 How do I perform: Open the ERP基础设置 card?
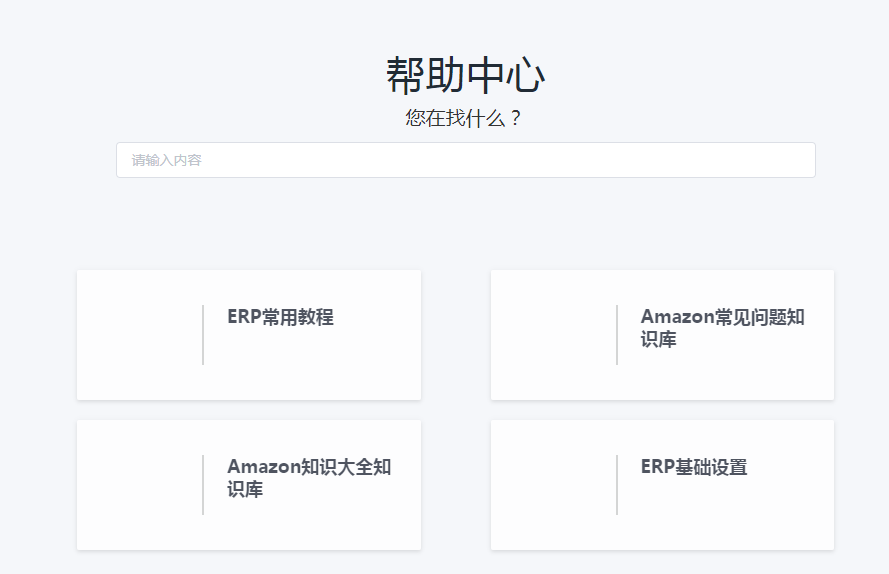click(662, 485)
